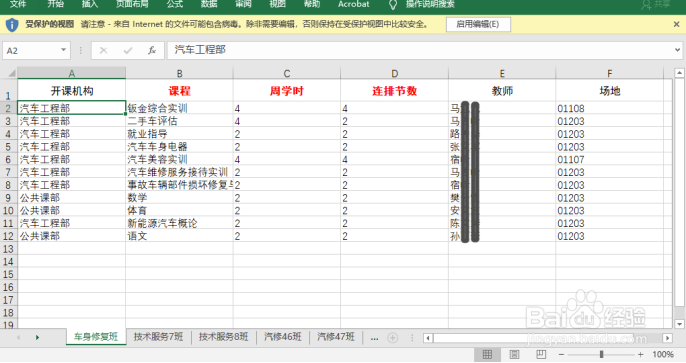This screenshot has height=363, width=686.
Task: Select row 13 header
Action: (8, 249)
